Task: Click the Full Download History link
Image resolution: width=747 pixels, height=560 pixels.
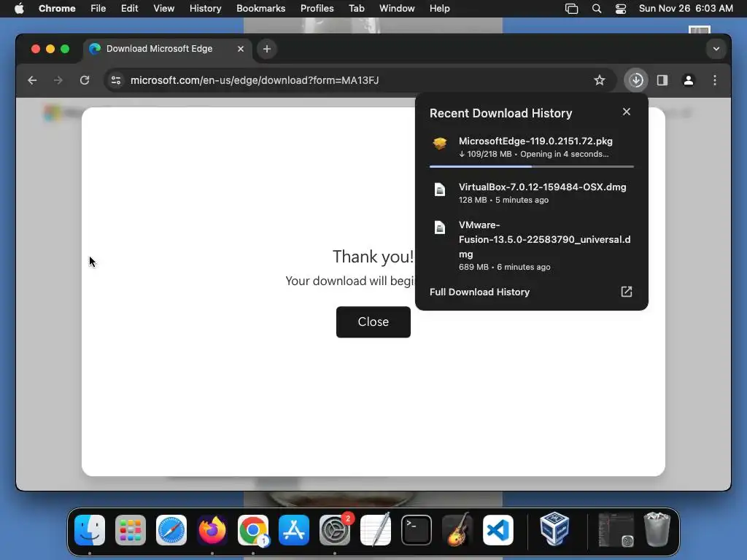Action: [480, 292]
